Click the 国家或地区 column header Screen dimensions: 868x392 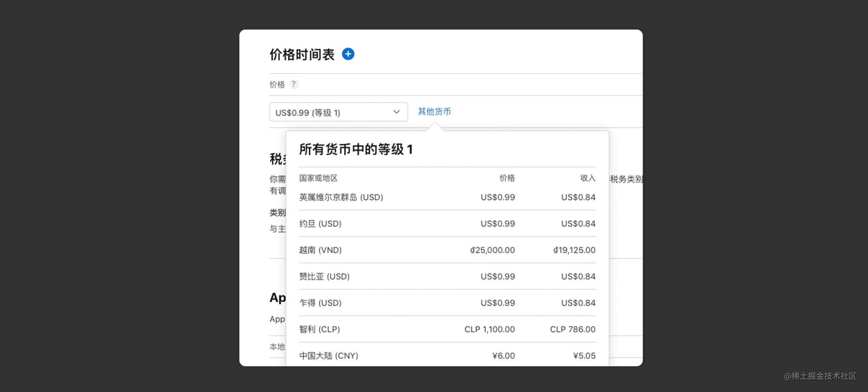(x=318, y=178)
